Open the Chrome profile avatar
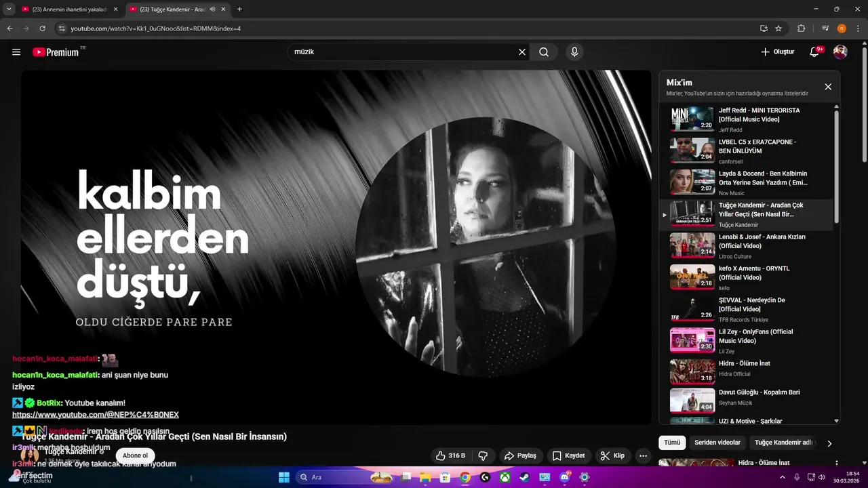 pyautogui.click(x=842, y=28)
